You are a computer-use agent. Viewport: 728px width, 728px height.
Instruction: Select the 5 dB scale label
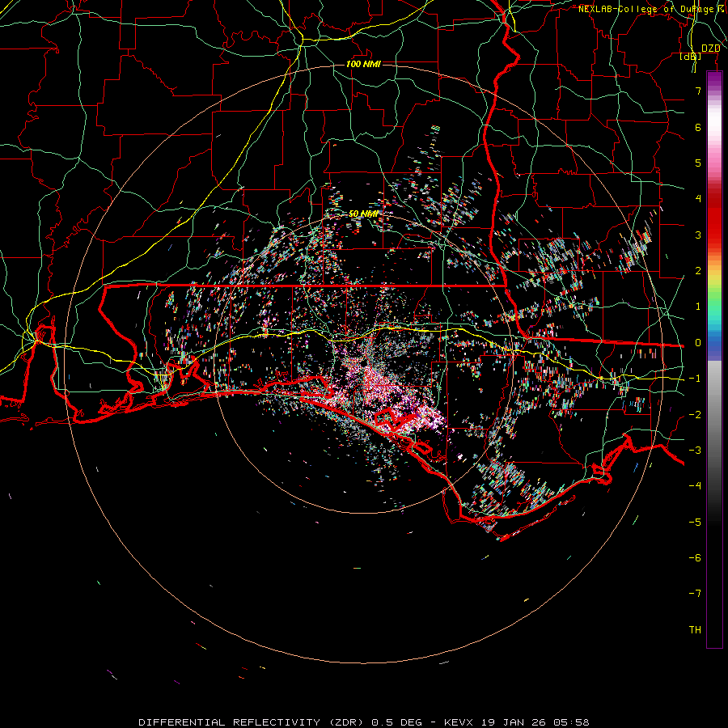698,163
